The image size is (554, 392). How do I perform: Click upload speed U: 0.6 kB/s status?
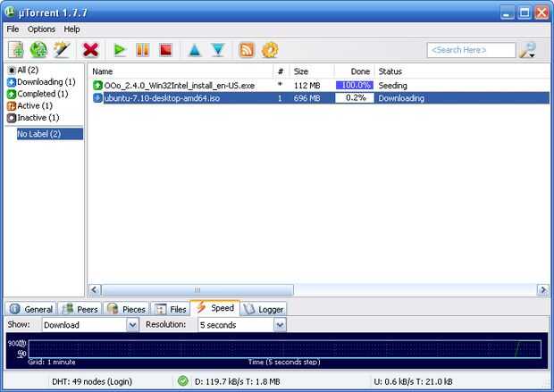point(413,381)
